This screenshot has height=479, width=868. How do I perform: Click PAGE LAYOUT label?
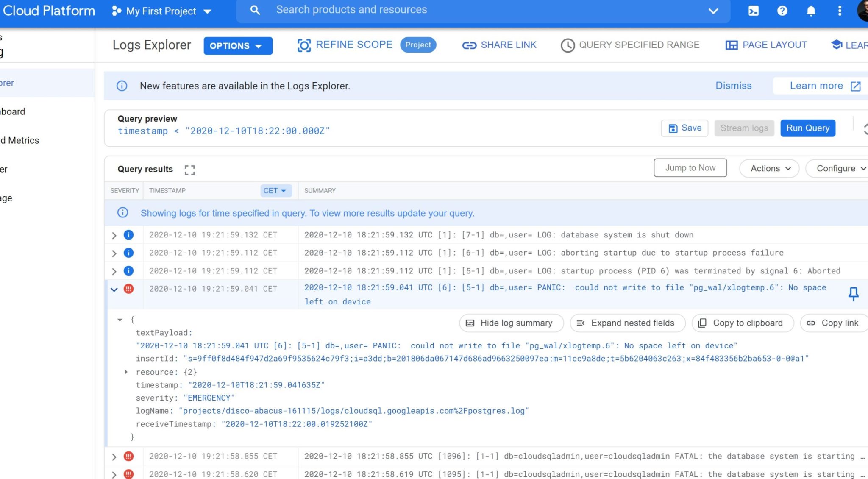[774, 45]
